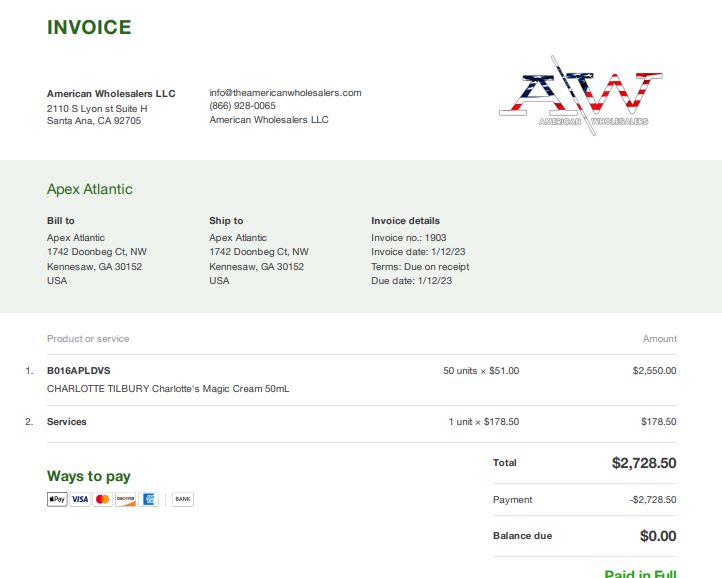722x578 pixels.
Task: Choose the Bank payment icon
Action: (183, 499)
